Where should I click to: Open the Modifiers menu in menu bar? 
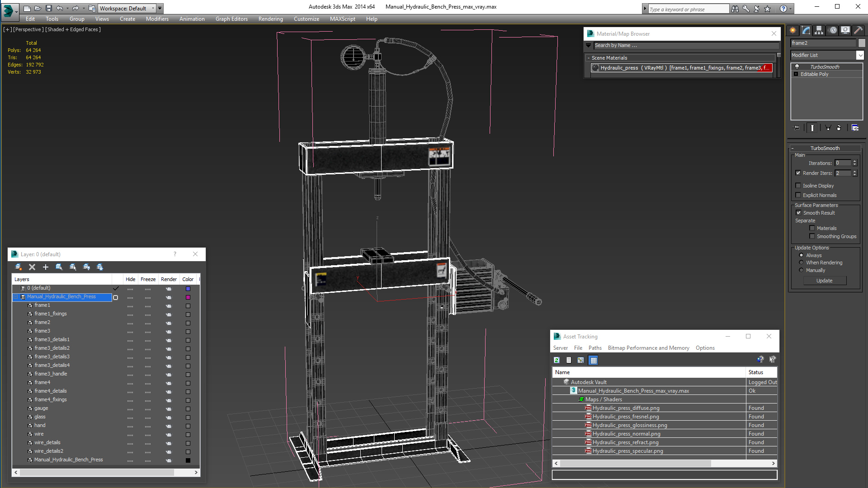[x=157, y=19]
